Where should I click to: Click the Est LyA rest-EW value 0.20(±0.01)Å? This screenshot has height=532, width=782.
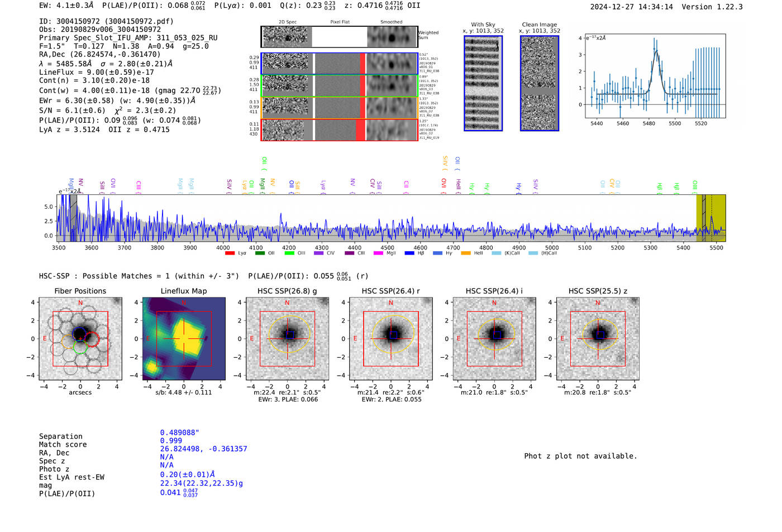[188, 475]
